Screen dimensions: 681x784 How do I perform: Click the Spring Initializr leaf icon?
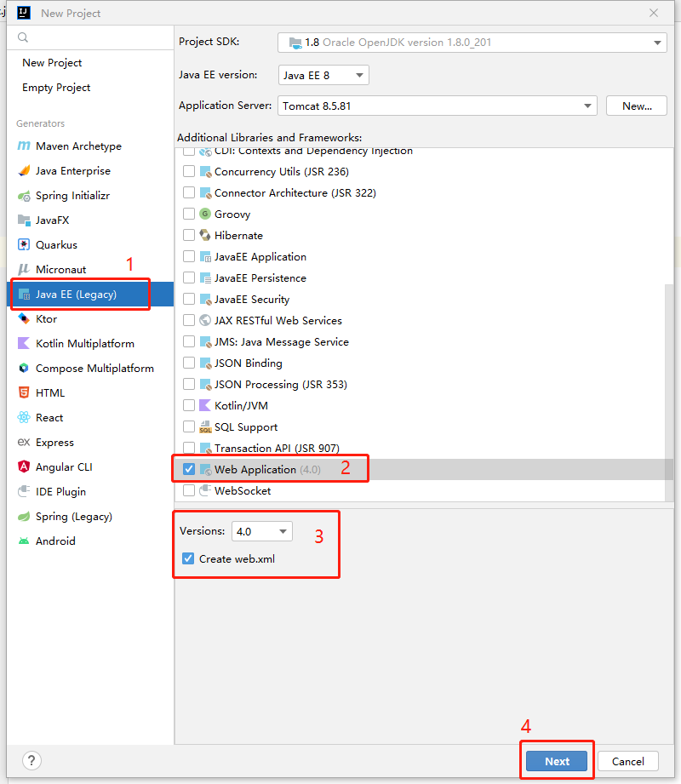tap(24, 196)
